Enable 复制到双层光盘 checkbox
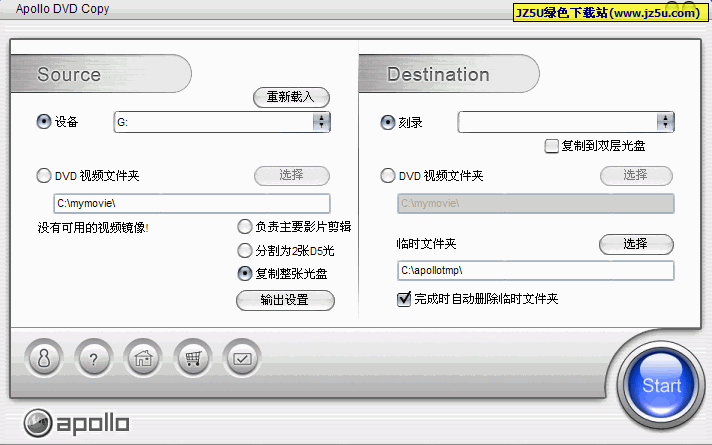Viewport: 712px width, 445px height. (551, 146)
